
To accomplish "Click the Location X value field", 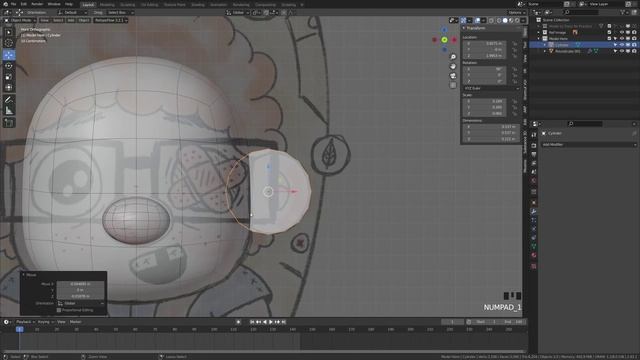I will [484, 43].
